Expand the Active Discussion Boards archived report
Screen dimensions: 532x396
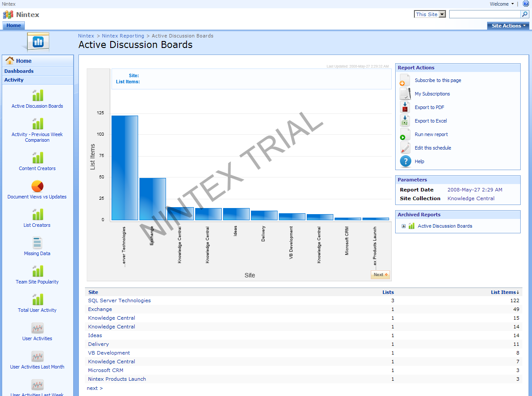click(403, 226)
